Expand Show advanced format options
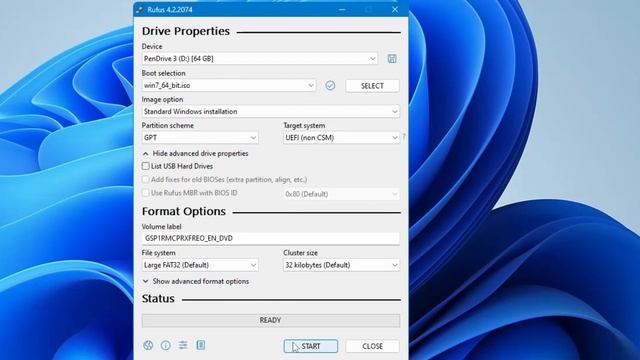This screenshot has width=640, height=360. (x=196, y=281)
